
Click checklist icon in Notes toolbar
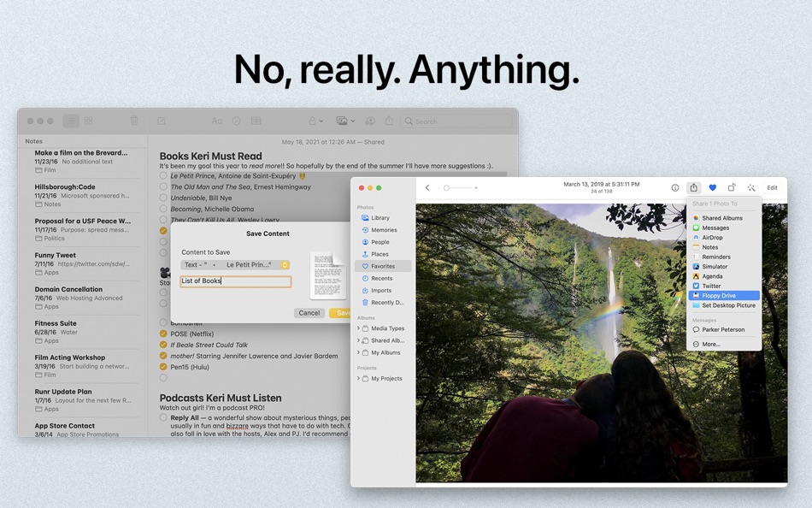click(x=236, y=121)
